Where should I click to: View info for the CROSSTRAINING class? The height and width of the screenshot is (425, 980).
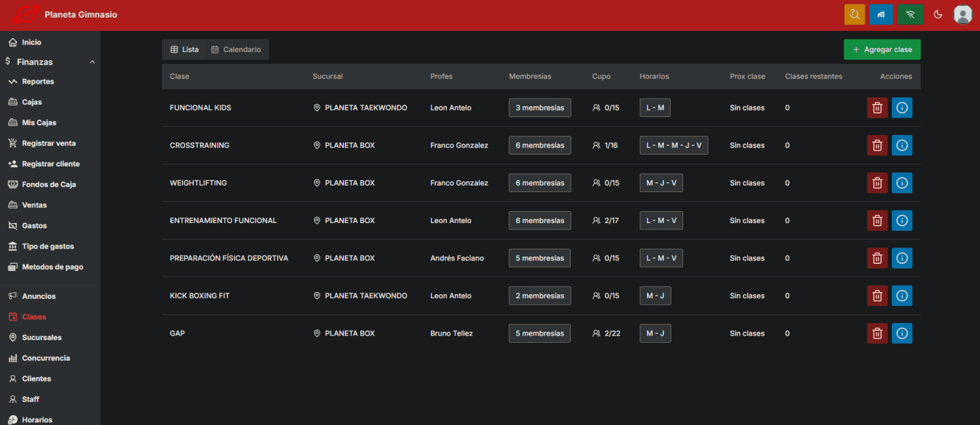click(902, 145)
